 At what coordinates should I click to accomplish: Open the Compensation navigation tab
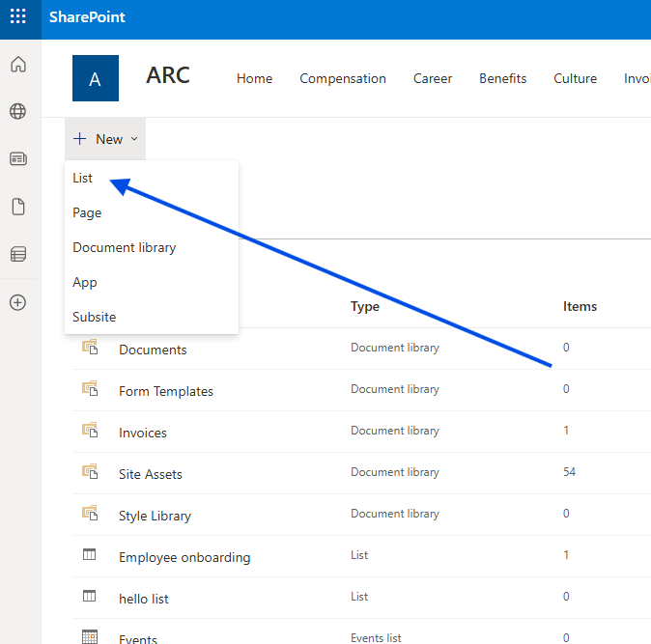343,79
